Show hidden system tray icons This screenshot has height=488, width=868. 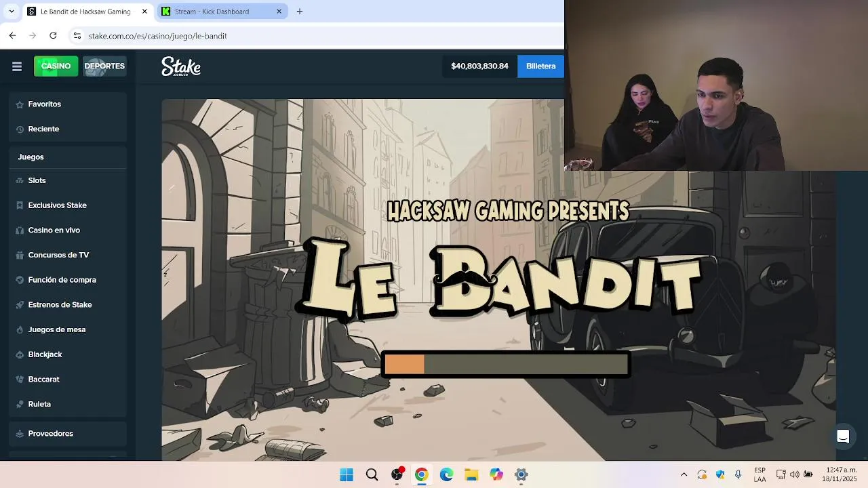(684, 474)
